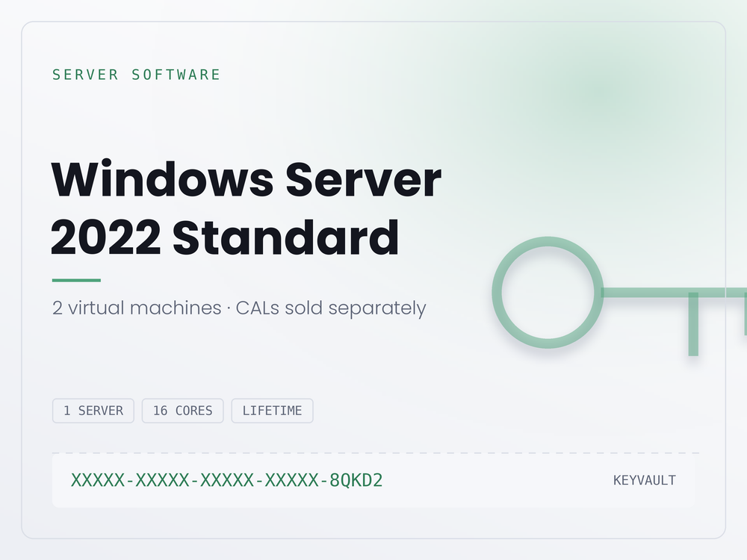Click the 16 CORES tag
Image resolution: width=747 pixels, height=560 pixels.
coord(182,411)
